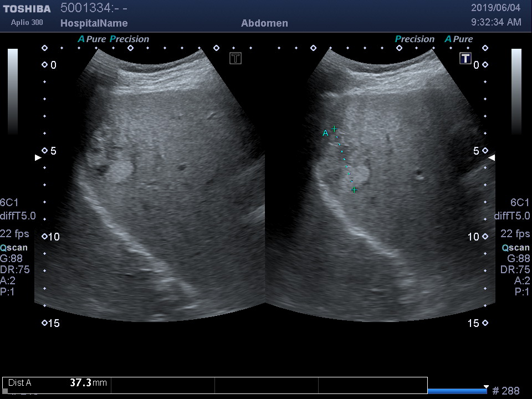The image size is (532, 399).
Task: Click the left focus position triangle marker
Action: click(x=38, y=158)
